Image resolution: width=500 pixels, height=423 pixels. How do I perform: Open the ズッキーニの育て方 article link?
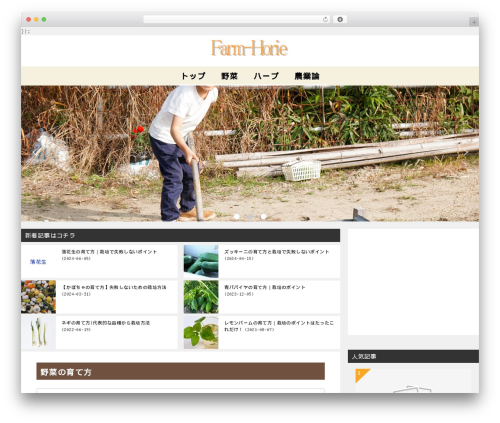point(276,252)
